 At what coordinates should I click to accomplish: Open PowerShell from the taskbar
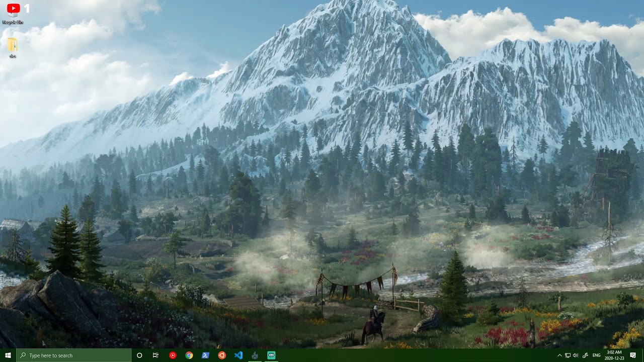pyautogui.click(x=205, y=355)
